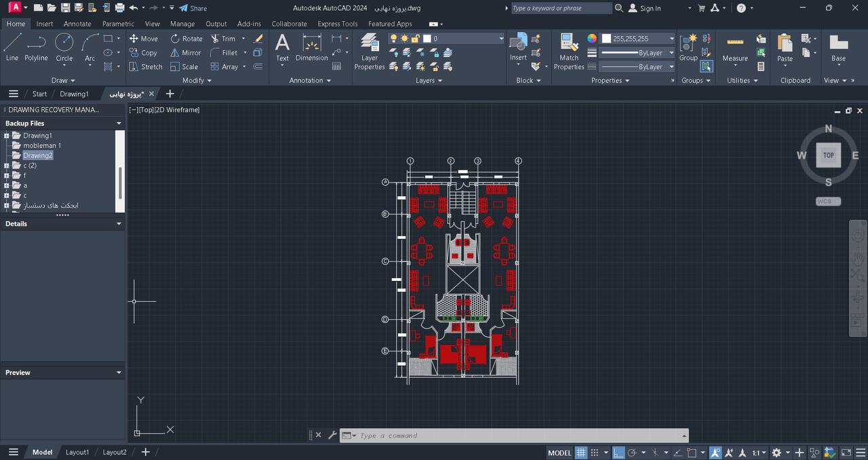Expand the Annotation panel dropdown
This screenshot has height=460, width=868.
point(310,80)
